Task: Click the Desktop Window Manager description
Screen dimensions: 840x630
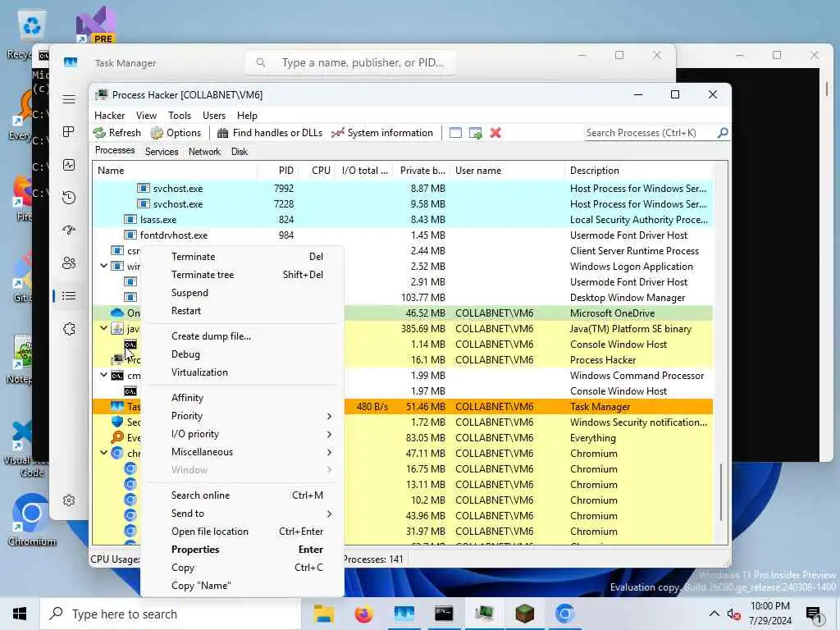Action: point(628,297)
